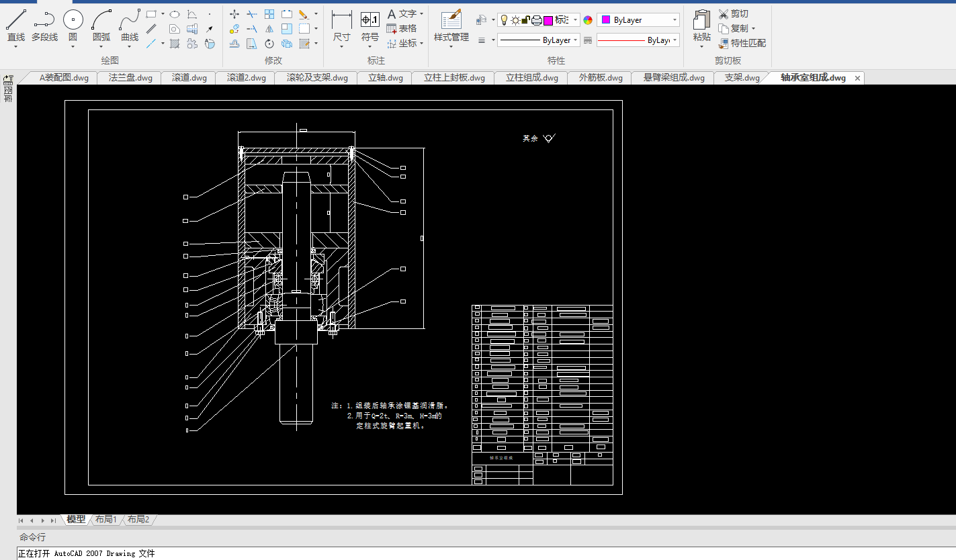Toggle the layer freeze sun icon
Viewport: 956px width, 560px height.
click(515, 20)
